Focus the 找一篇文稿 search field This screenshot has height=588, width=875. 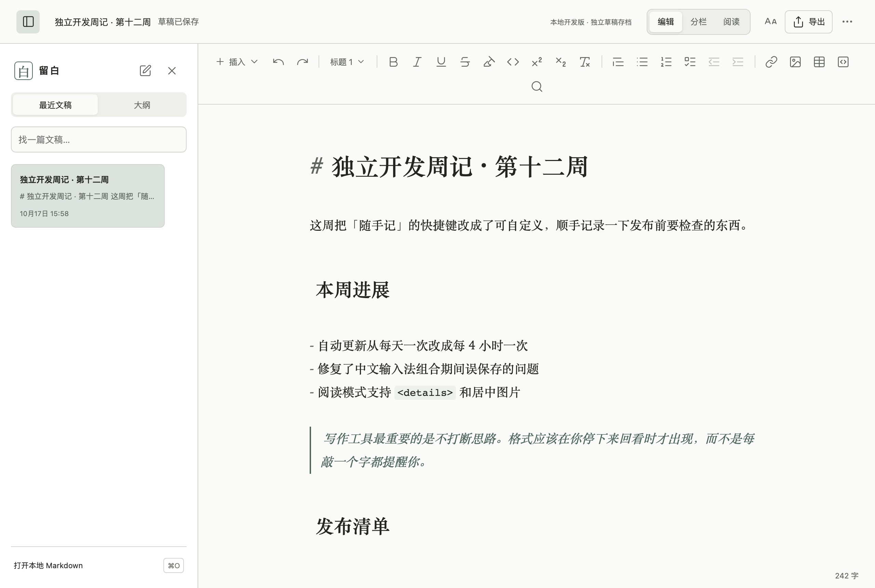(x=98, y=139)
